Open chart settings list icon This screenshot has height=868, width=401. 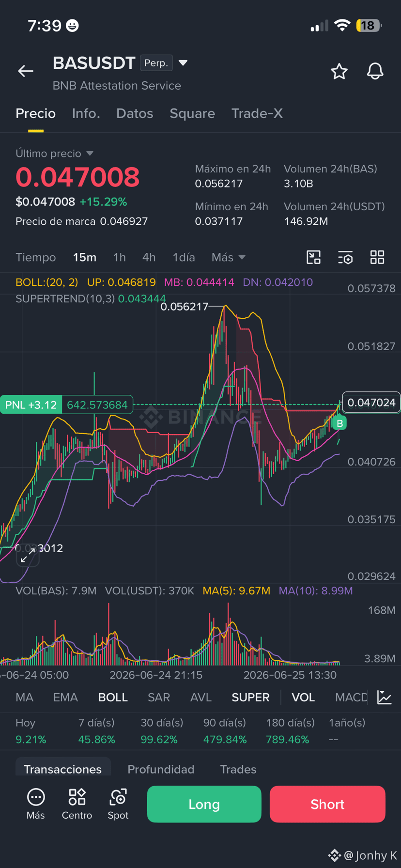point(345,257)
